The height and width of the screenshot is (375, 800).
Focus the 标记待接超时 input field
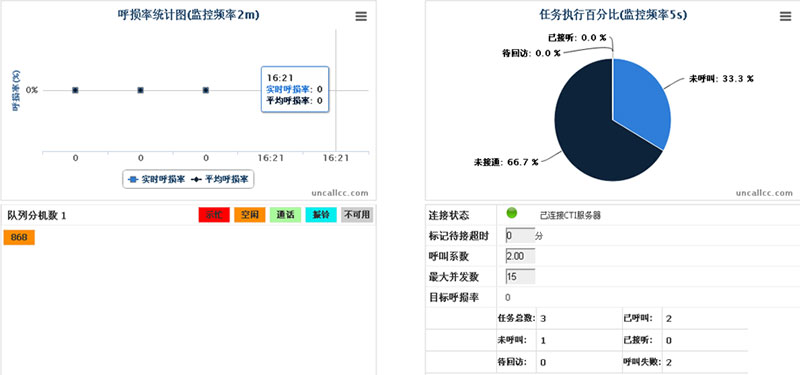click(520, 236)
